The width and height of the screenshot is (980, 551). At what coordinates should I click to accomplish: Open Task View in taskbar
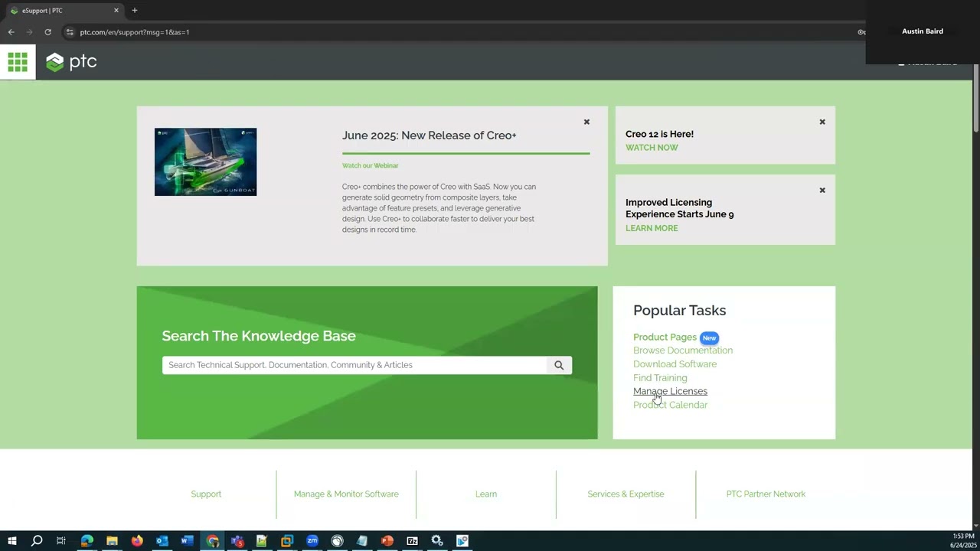tap(61, 541)
